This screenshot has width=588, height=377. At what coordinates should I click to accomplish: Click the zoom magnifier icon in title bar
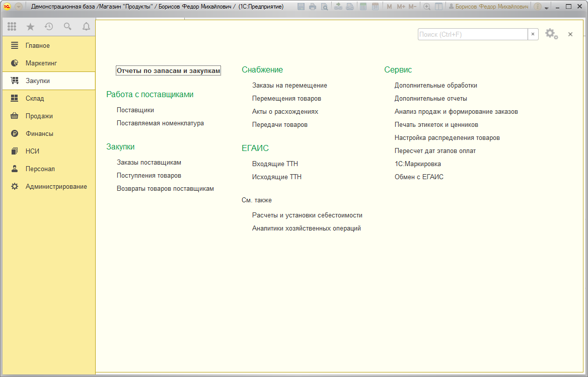point(427,7)
